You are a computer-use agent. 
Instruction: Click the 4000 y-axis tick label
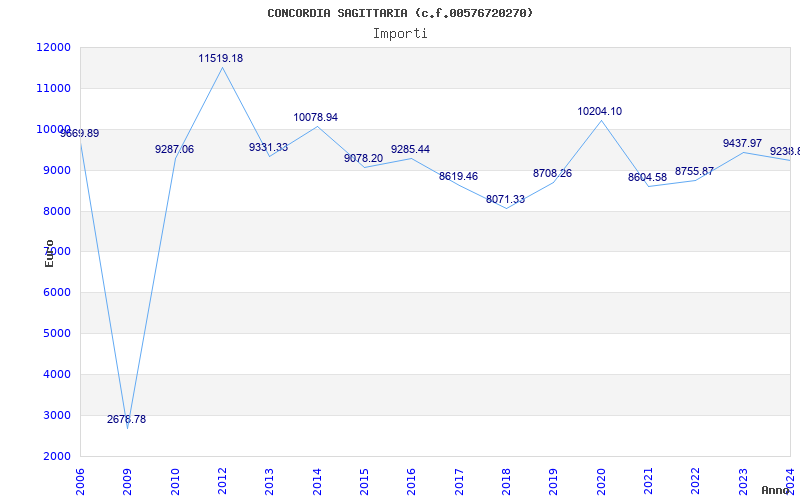tap(56, 374)
